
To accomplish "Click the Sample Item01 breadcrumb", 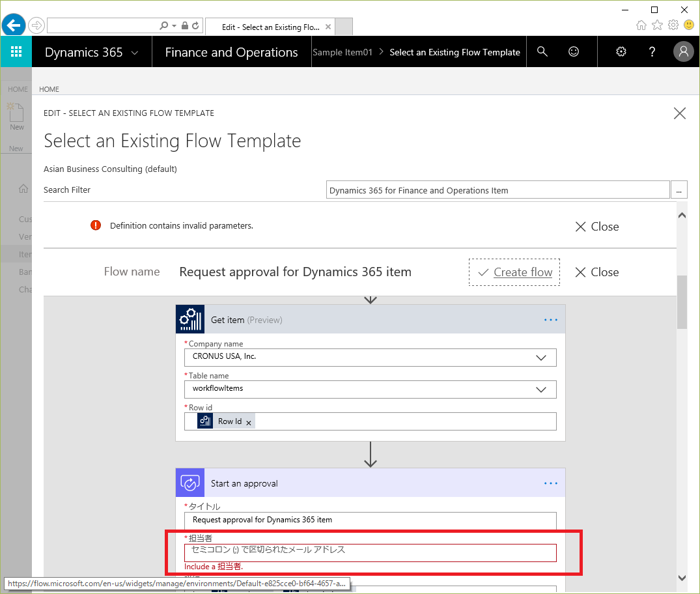I will pos(343,52).
